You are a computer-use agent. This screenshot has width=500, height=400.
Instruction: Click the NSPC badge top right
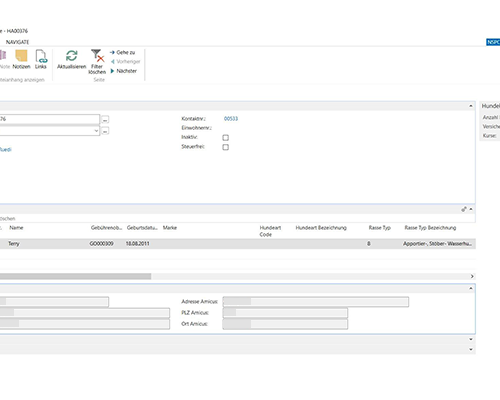493,42
